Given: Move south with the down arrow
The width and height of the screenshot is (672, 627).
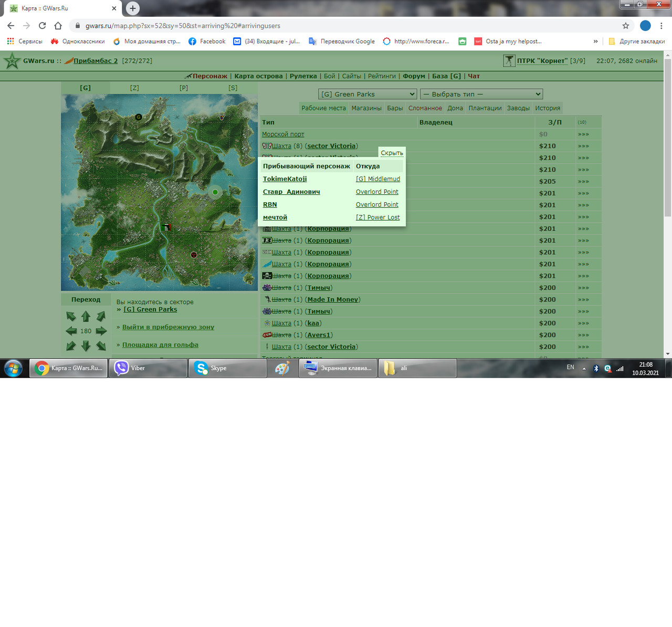Looking at the screenshot, I should (x=86, y=346).
